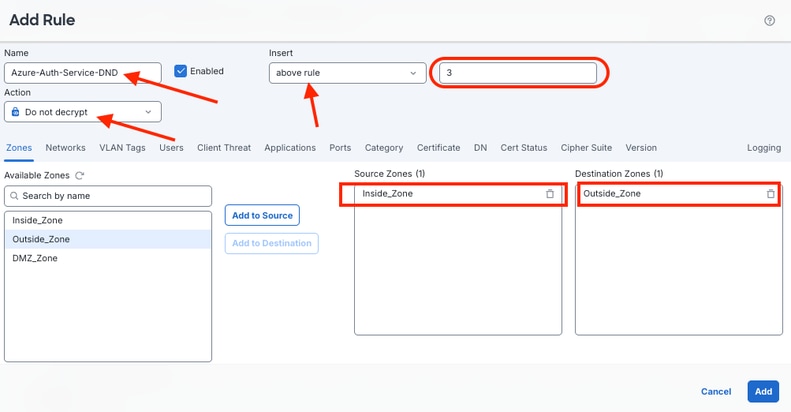Screen dimensions: 791x412
Task: Open the Logging tab
Action: point(764,148)
